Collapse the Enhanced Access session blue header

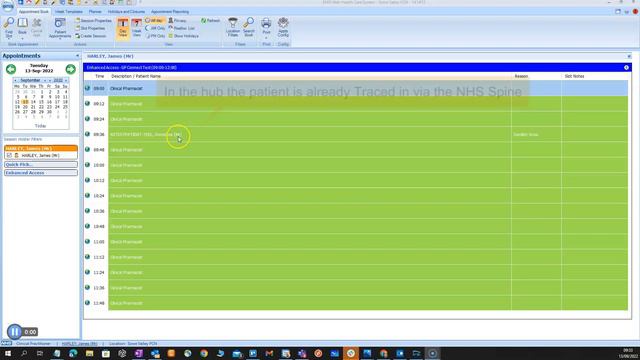tap(626, 68)
